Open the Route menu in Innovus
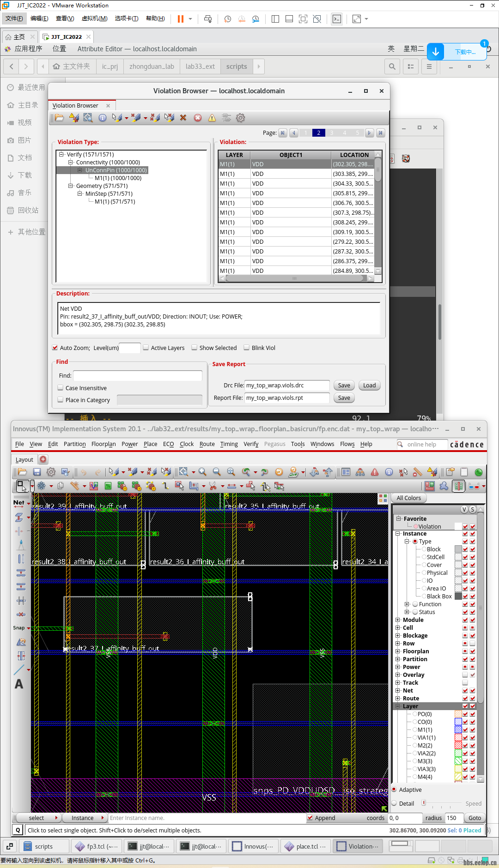Screen dimensions: 499x868 [207, 444]
